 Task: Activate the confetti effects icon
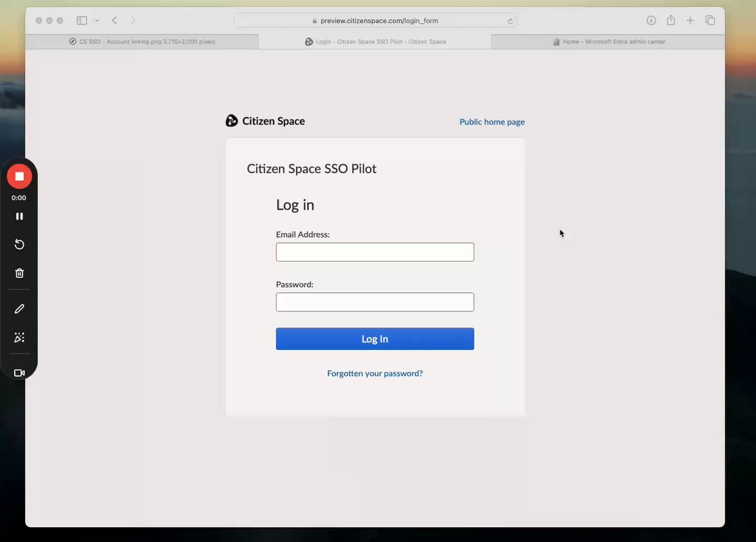[x=19, y=337]
